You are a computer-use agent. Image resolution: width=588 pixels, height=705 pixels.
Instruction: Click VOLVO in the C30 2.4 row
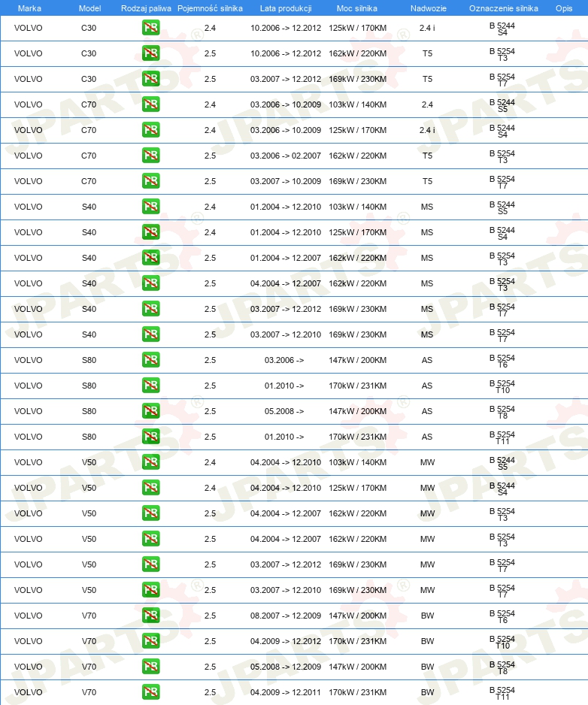pos(29,28)
